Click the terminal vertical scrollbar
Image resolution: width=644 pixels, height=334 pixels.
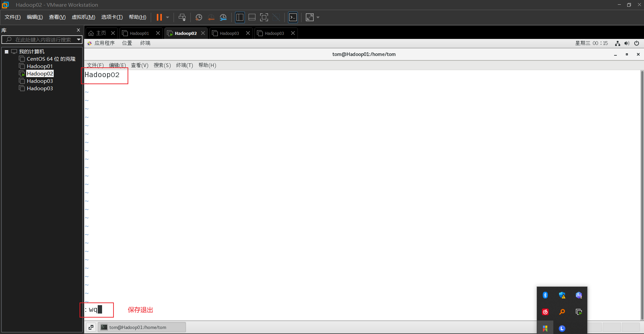[x=642, y=194]
